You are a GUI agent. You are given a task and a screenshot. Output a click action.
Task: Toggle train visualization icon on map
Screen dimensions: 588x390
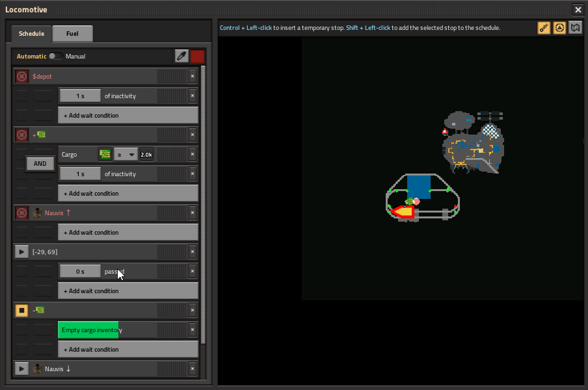click(559, 28)
